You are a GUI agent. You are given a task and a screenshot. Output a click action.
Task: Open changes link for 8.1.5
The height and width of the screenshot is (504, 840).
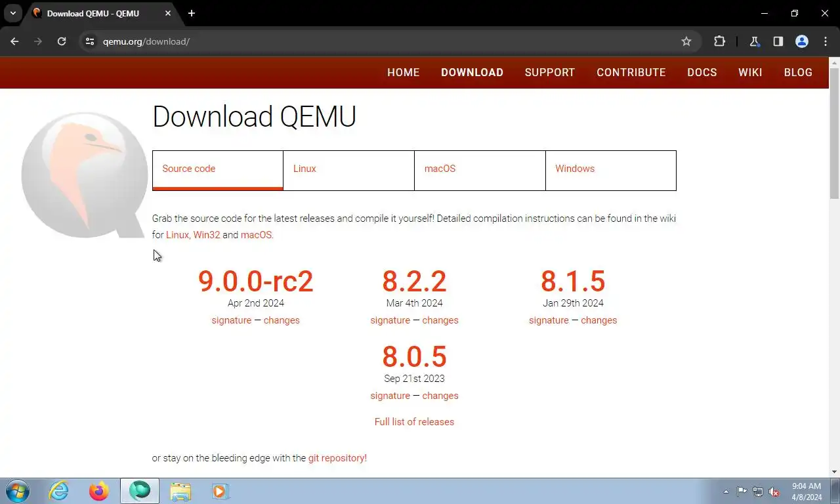[x=599, y=320]
